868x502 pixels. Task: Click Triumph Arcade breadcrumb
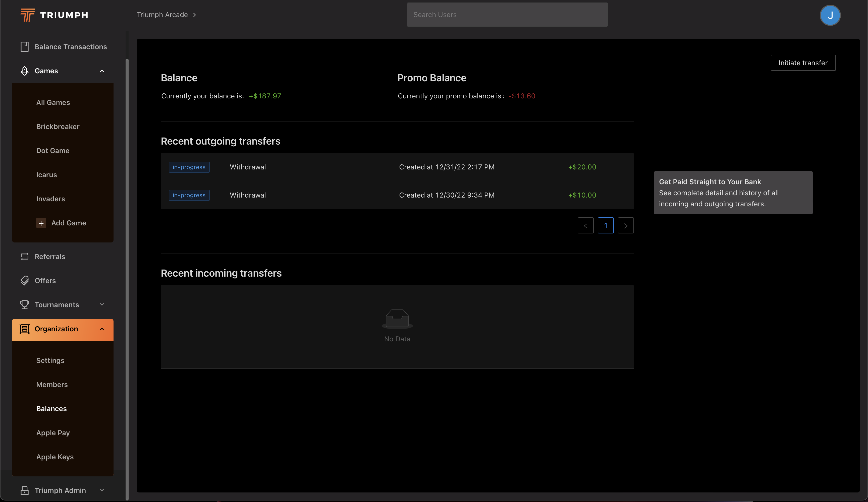162,15
